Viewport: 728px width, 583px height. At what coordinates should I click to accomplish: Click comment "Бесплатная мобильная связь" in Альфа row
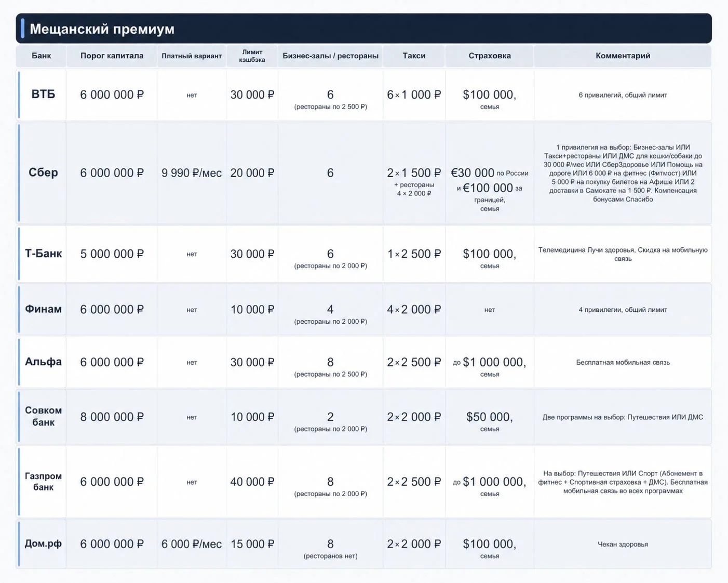(623, 362)
